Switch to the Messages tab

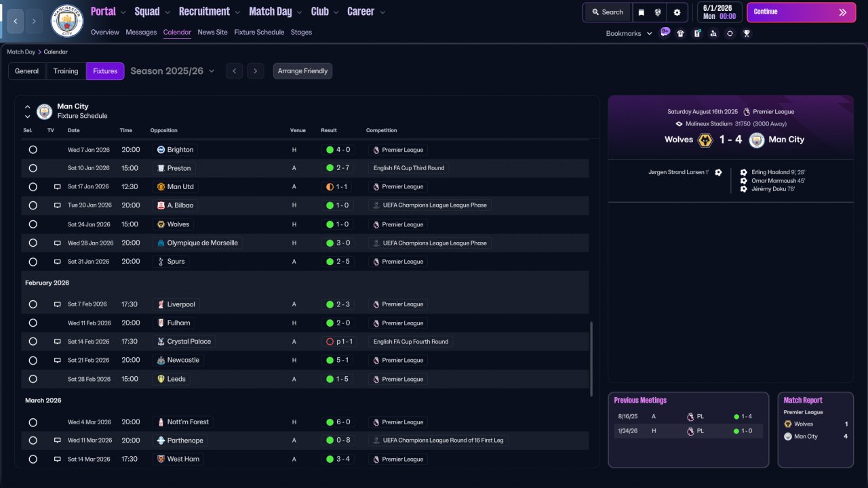141,32
